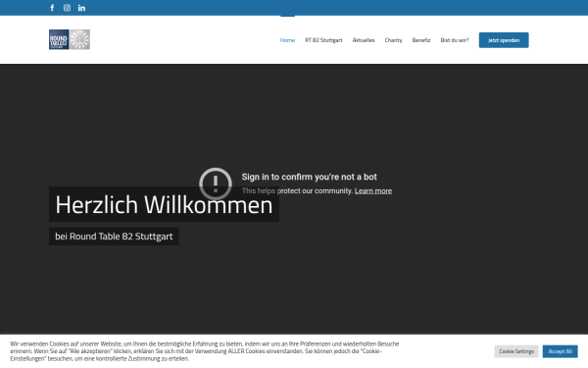Click the Herzlich Willkommen heading
Screen dimensions: 588x368
164,205
